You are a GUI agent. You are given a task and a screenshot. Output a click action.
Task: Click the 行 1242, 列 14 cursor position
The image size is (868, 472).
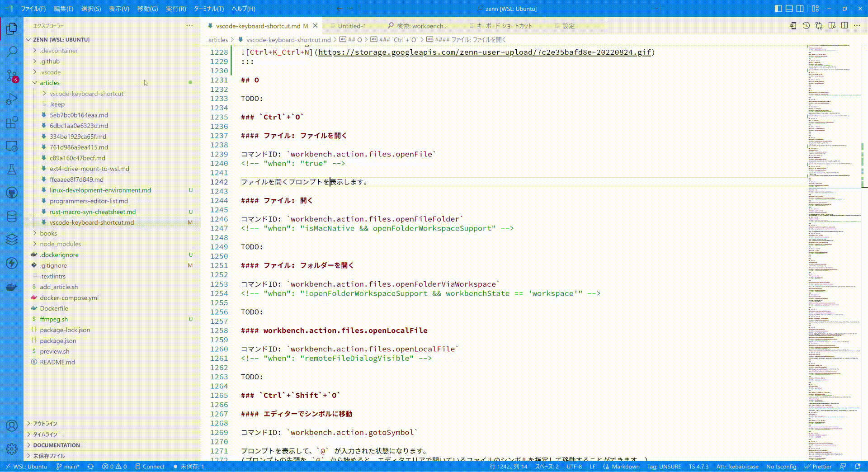click(508, 467)
